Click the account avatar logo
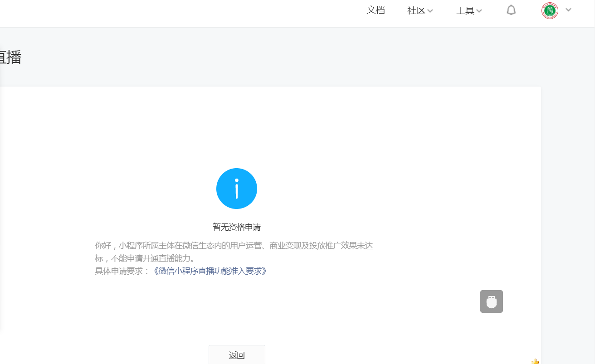This screenshot has width=595, height=364. pyautogui.click(x=550, y=10)
